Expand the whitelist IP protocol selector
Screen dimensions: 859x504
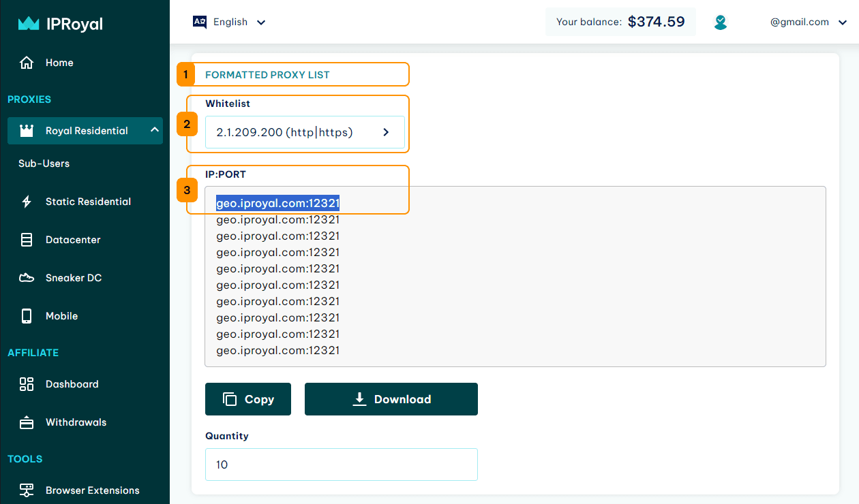(386, 132)
